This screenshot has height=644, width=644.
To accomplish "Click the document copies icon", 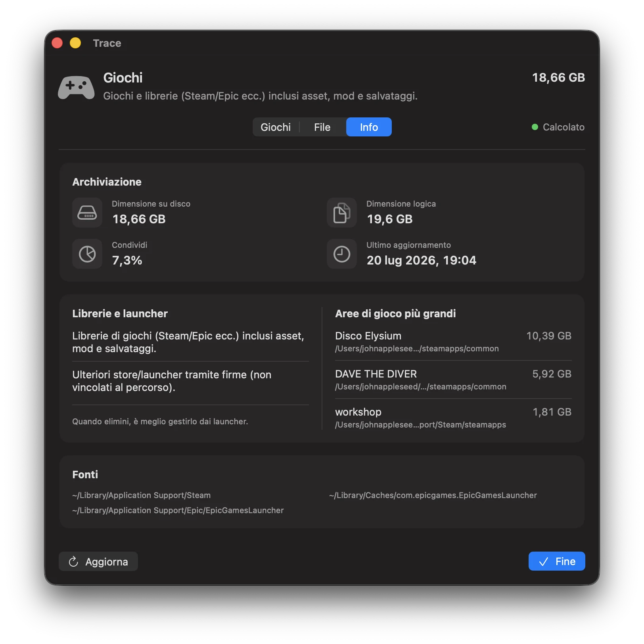I will (342, 213).
